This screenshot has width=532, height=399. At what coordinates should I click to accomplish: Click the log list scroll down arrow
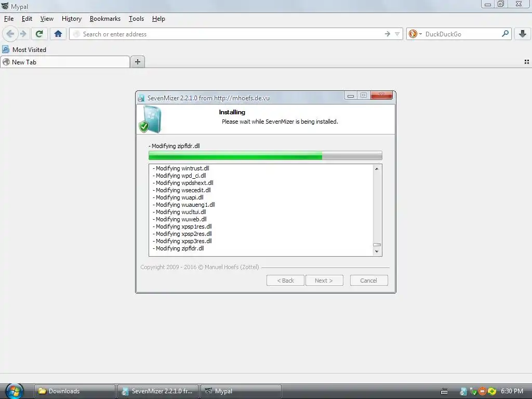point(377,251)
